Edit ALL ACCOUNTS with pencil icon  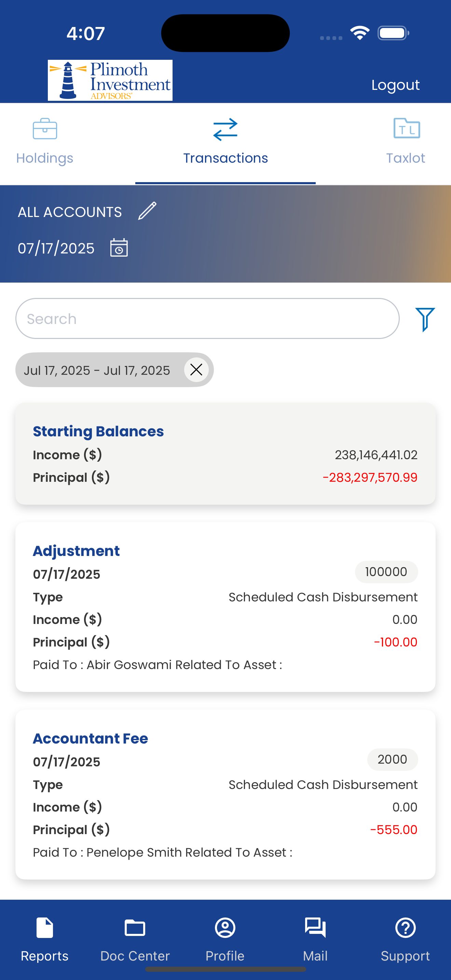(147, 211)
